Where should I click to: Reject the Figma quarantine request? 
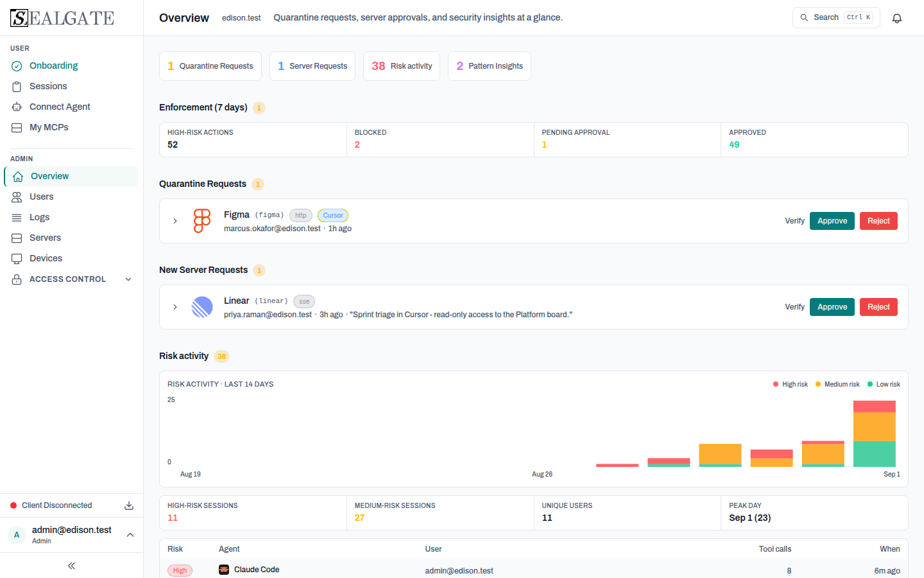click(x=878, y=221)
